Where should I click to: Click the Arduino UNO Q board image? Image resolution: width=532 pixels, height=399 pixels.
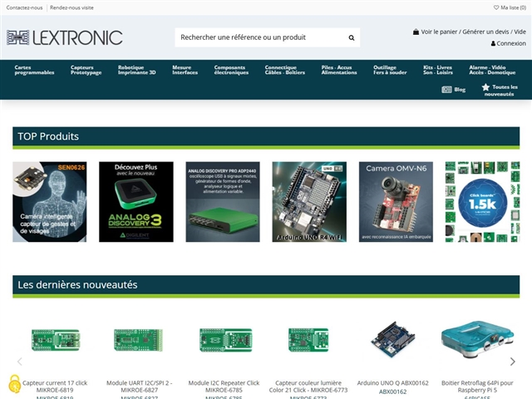[x=393, y=339]
